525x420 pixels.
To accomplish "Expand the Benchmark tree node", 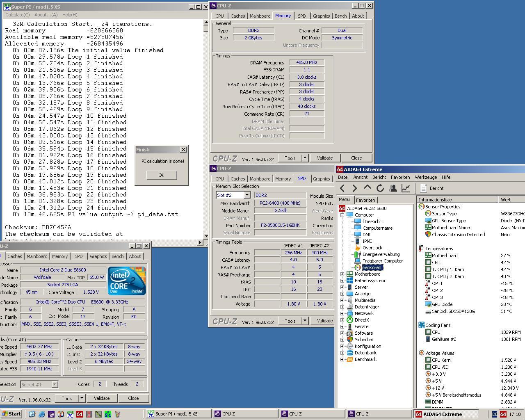I will coord(342,359).
